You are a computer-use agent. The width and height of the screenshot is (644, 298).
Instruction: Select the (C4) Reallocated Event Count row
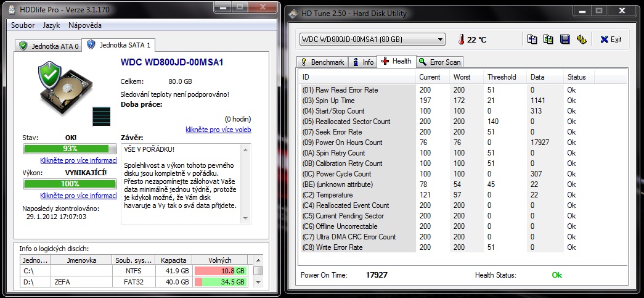[447, 205]
